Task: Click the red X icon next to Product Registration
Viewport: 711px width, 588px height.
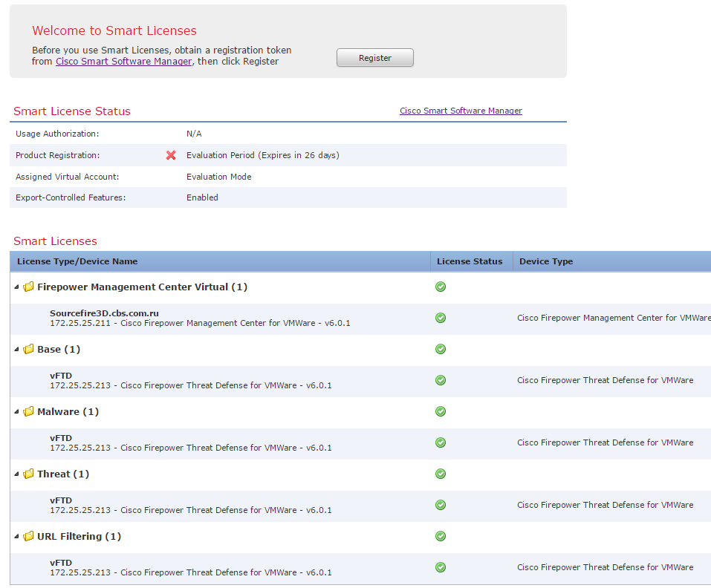Action: pyautogui.click(x=171, y=155)
